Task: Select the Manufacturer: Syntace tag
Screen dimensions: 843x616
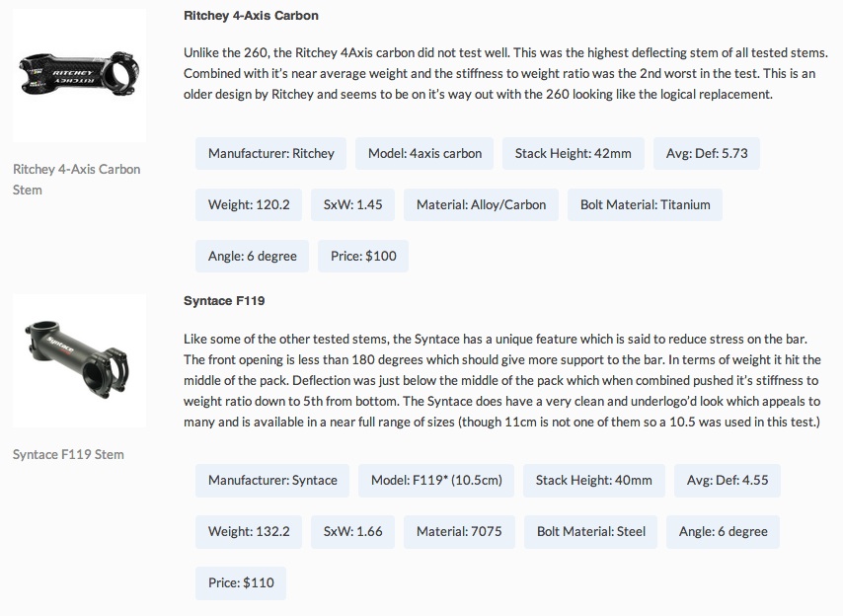Action: (x=272, y=480)
